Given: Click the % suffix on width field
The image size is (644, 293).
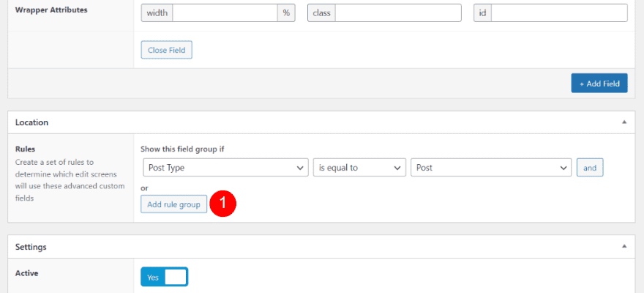Looking at the screenshot, I should [286, 13].
